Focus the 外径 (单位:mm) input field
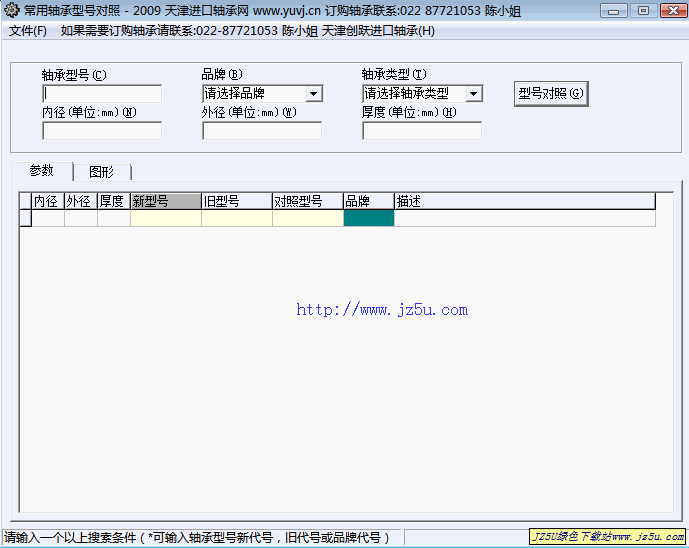 pyautogui.click(x=262, y=131)
